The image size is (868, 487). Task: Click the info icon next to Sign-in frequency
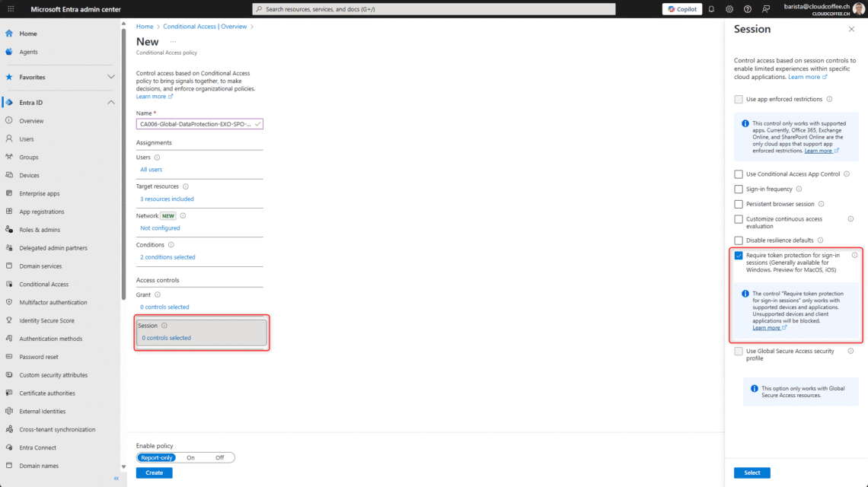(x=799, y=189)
